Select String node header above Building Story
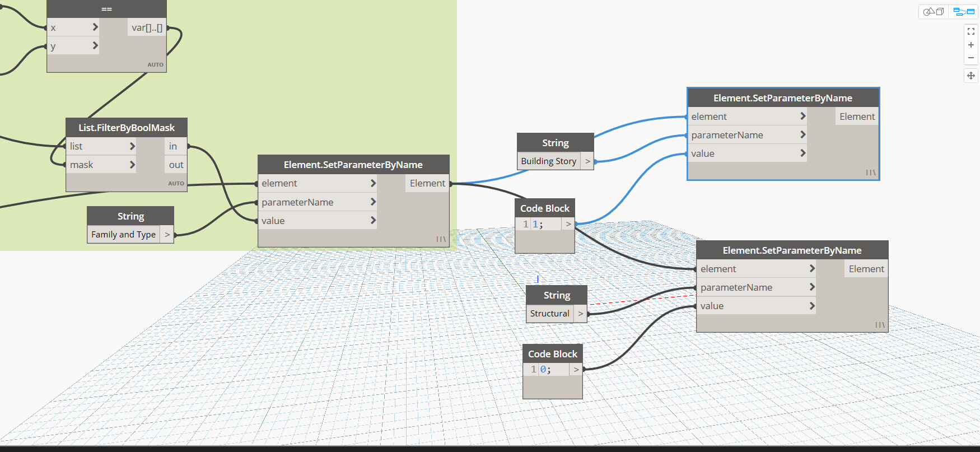Image resolution: width=980 pixels, height=452 pixels. point(556,143)
